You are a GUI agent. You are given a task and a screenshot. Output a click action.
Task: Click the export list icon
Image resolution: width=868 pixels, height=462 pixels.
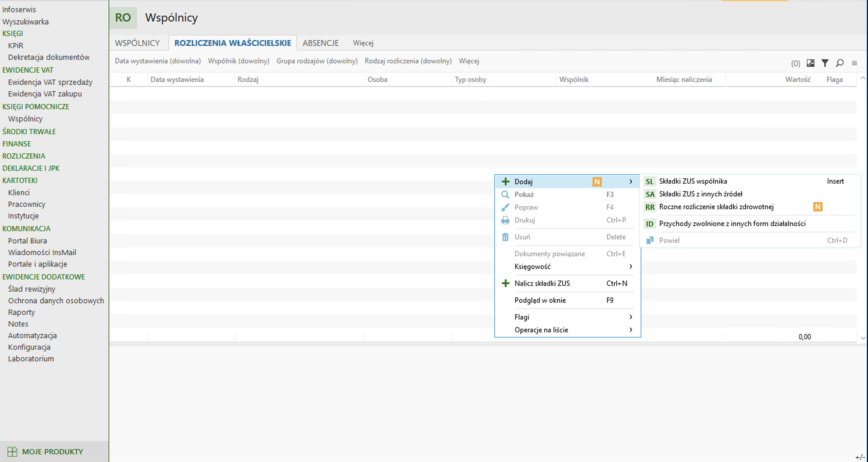click(810, 63)
